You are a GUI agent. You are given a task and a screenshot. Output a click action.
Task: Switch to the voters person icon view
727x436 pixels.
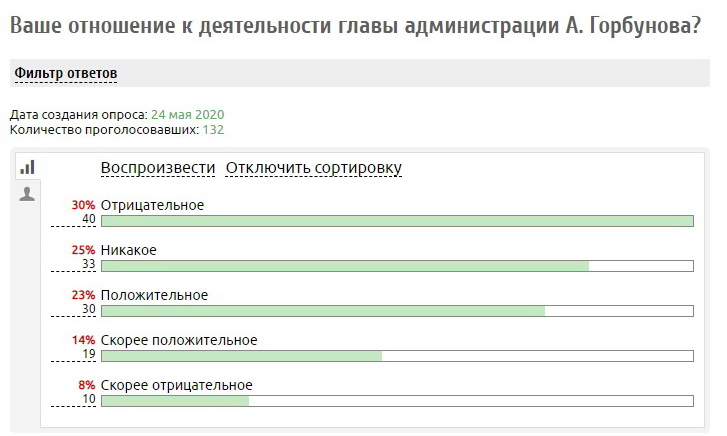(28, 194)
